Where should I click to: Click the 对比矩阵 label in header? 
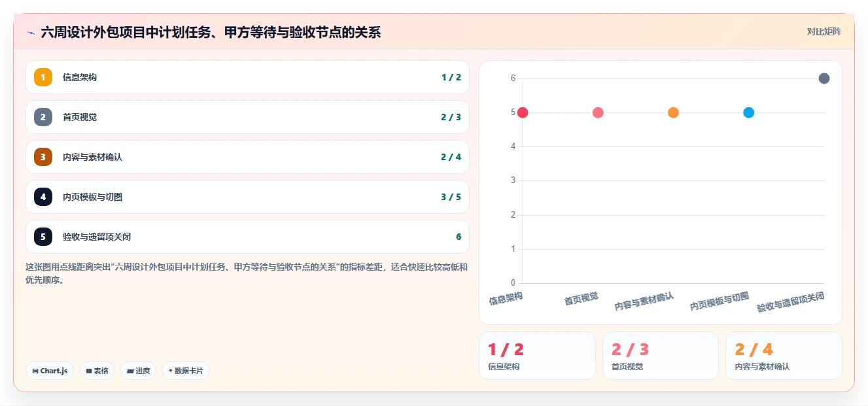tap(824, 31)
